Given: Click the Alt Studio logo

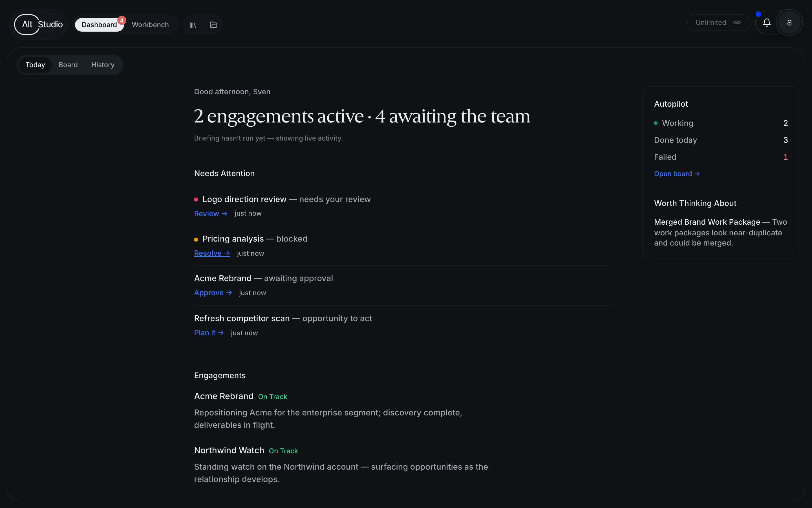Looking at the screenshot, I should pyautogui.click(x=39, y=25).
